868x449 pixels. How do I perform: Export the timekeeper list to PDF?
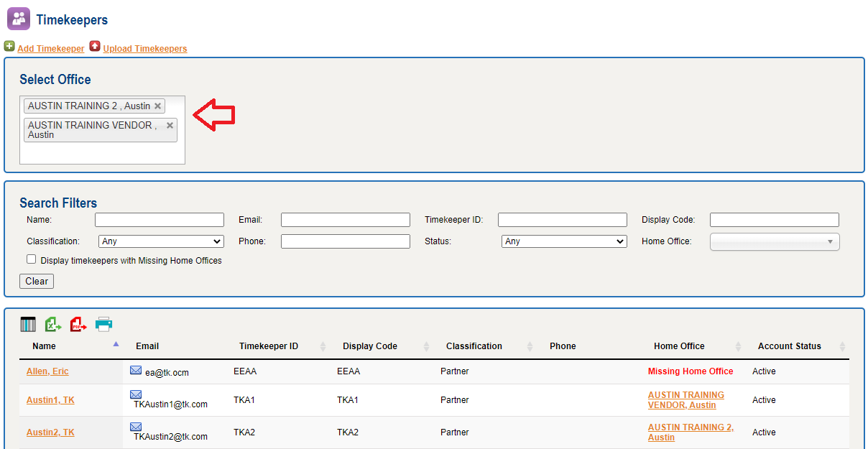click(78, 325)
